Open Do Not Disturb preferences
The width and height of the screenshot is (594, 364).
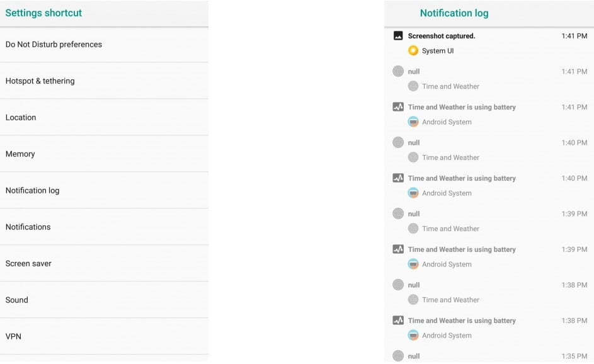[x=54, y=44]
